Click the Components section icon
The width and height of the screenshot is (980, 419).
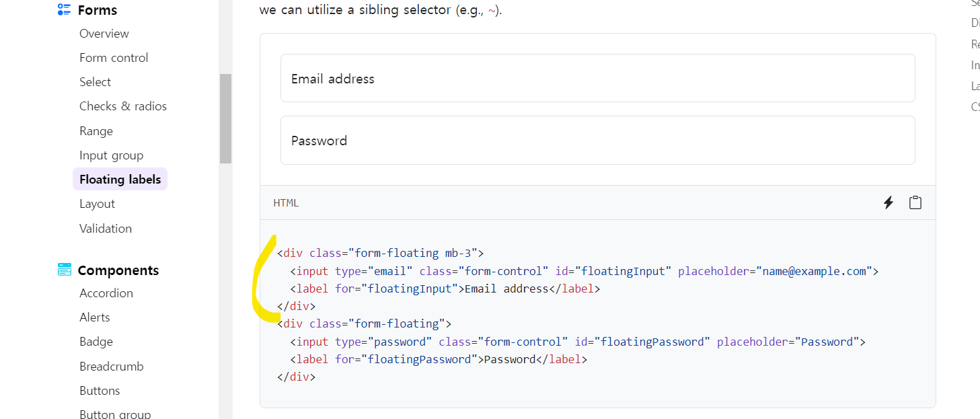tap(64, 270)
